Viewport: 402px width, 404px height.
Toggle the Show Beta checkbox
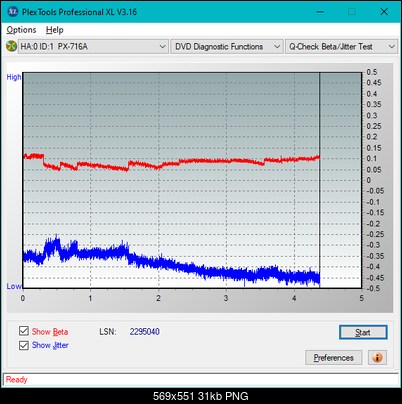(x=24, y=331)
